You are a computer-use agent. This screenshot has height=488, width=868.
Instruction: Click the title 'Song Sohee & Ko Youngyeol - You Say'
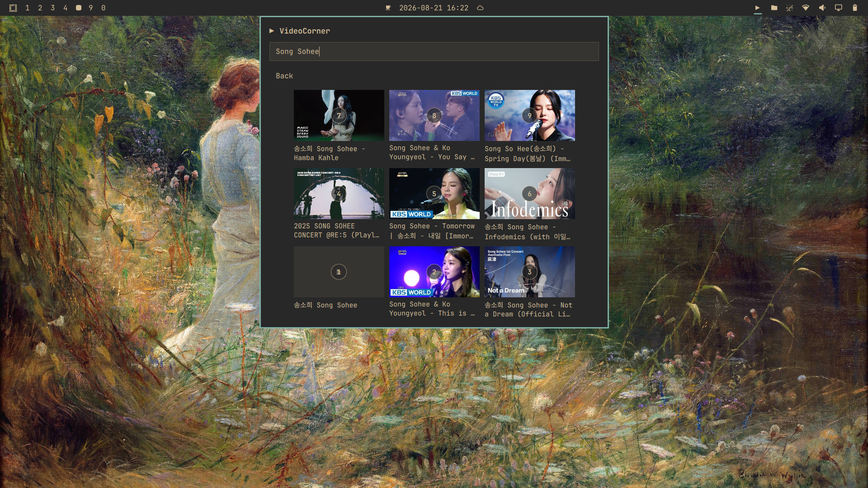click(432, 152)
